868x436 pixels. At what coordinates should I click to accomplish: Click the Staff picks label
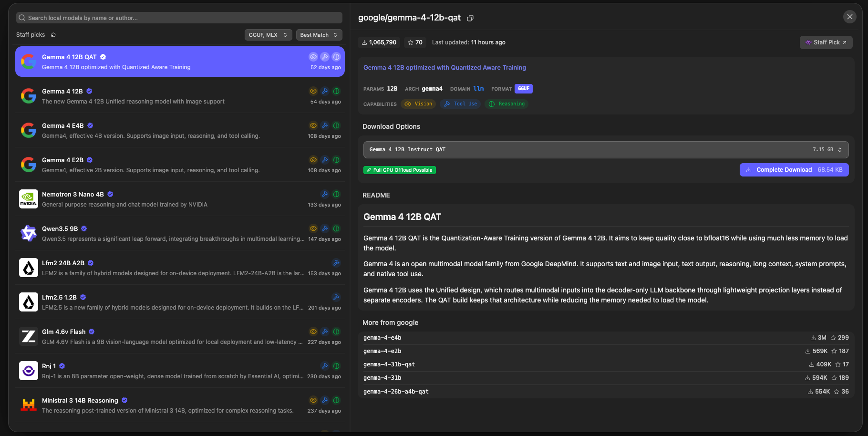[31, 35]
